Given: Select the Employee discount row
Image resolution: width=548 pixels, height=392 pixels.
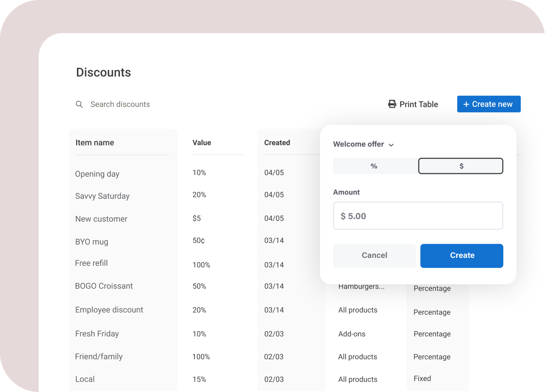Looking at the screenshot, I should pyautogui.click(x=109, y=310).
